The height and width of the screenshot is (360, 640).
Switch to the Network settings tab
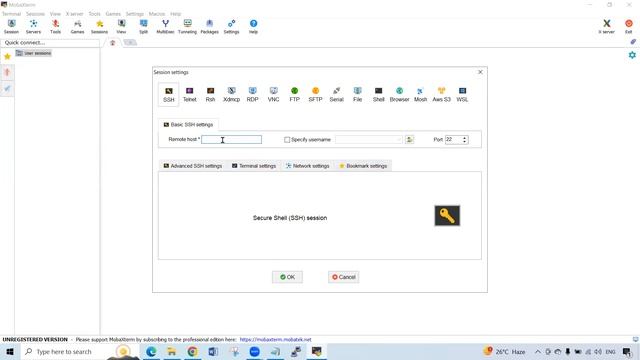tap(307, 166)
